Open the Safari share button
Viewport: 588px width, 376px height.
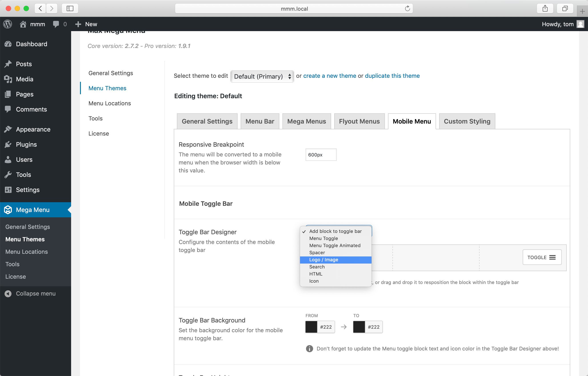tap(545, 8)
